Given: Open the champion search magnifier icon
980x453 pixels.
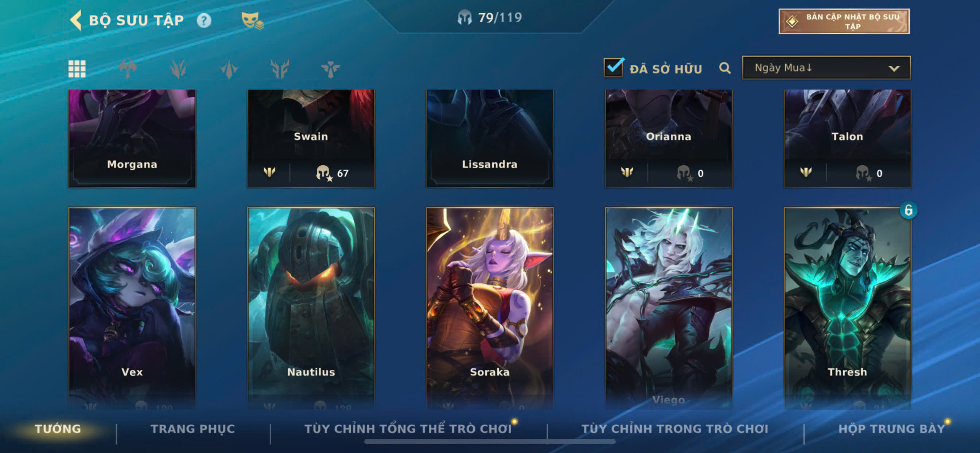Looking at the screenshot, I should (725, 68).
